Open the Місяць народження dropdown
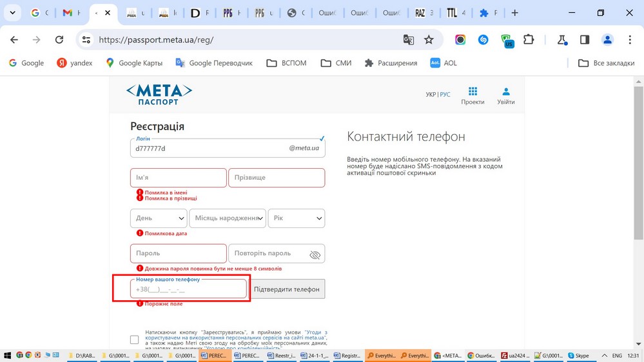Image resolution: width=644 pixels, height=362 pixels. (x=228, y=218)
